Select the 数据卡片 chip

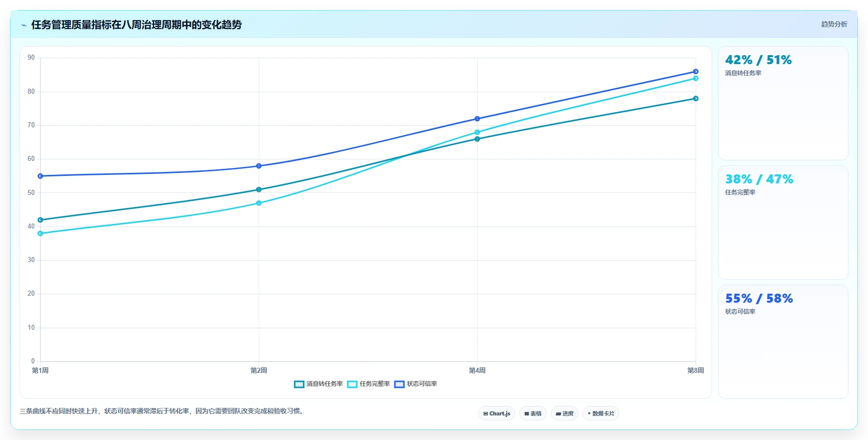click(x=601, y=413)
